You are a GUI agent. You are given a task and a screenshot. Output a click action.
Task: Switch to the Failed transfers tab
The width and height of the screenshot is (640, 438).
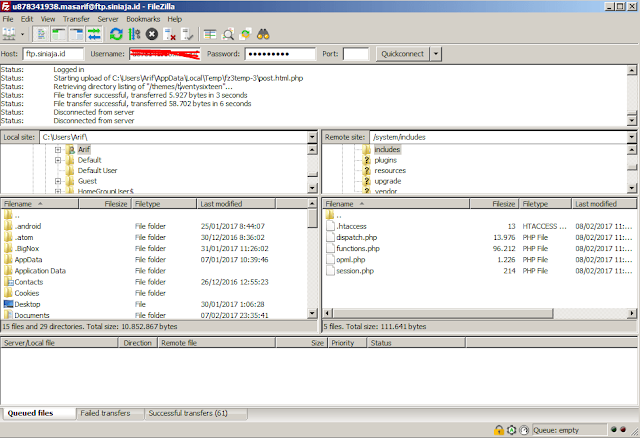pyautogui.click(x=110, y=413)
